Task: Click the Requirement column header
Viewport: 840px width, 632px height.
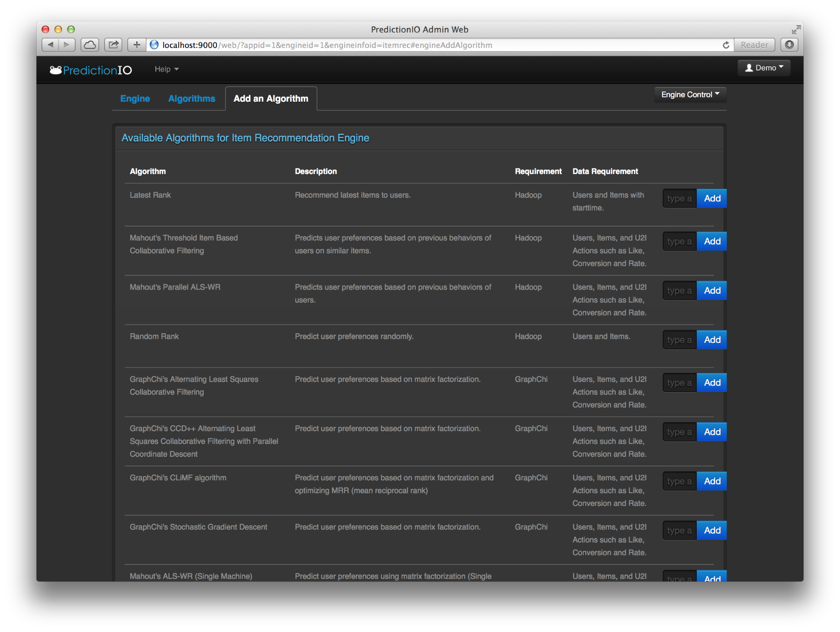Action: click(x=538, y=171)
